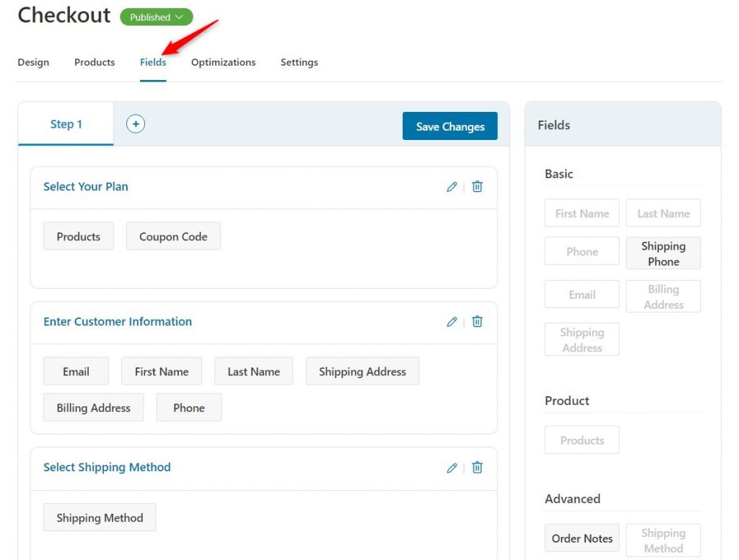Edit the Select Shipping Method section
Image resolution: width=739 pixels, height=560 pixels.
pos(452,468)
